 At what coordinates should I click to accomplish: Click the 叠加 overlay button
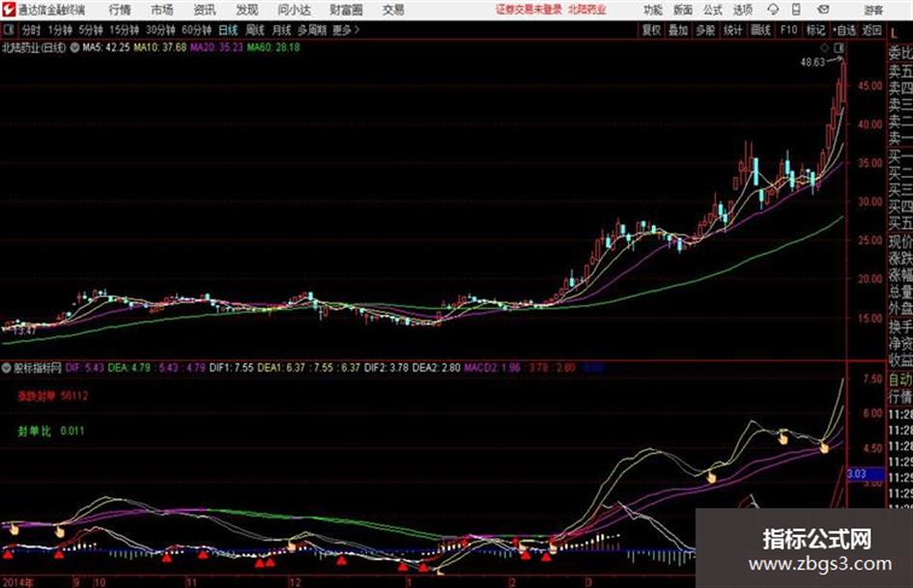point(678,30)
